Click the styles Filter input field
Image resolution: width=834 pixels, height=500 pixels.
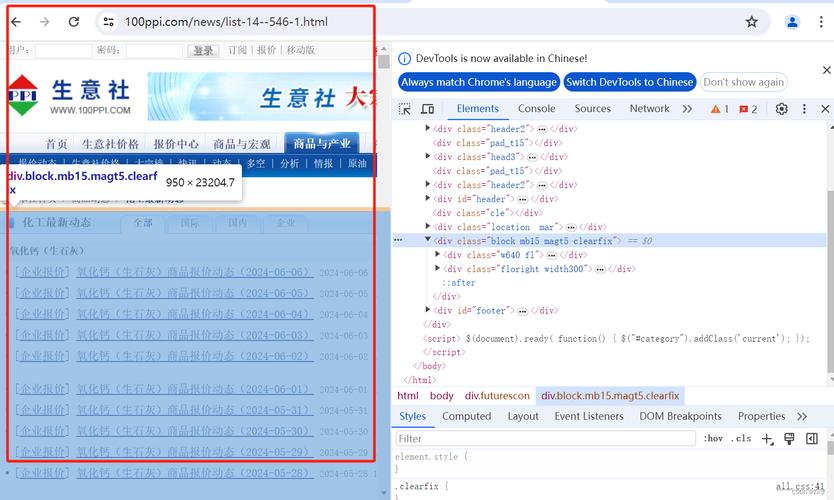(546, 438)
